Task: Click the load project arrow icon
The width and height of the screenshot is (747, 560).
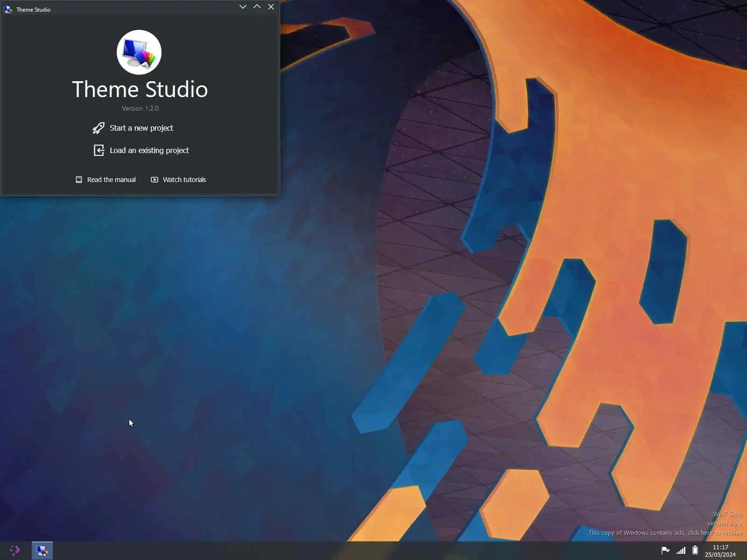Action: coord(99,150)
